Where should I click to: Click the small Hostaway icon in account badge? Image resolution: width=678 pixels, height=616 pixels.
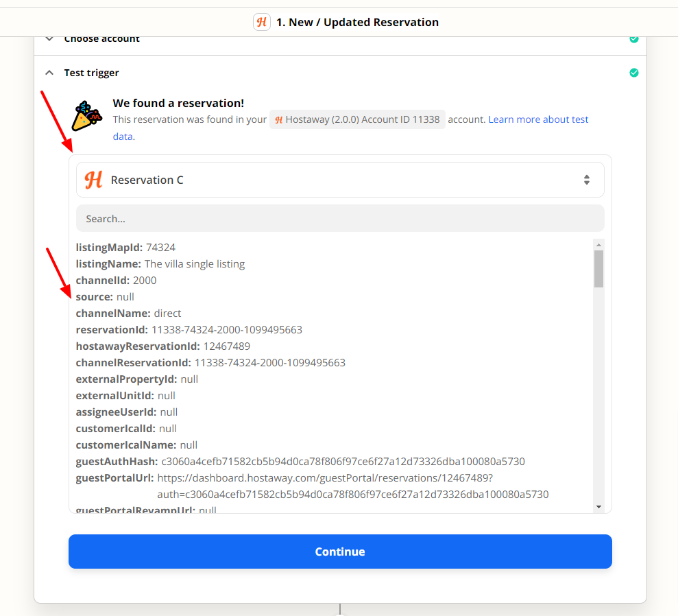[x=279, y=120]
